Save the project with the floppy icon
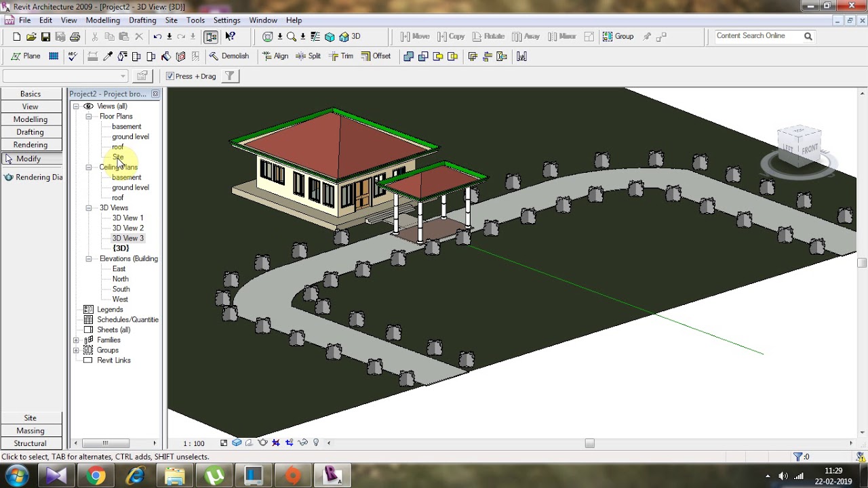 tap(45, 37)
